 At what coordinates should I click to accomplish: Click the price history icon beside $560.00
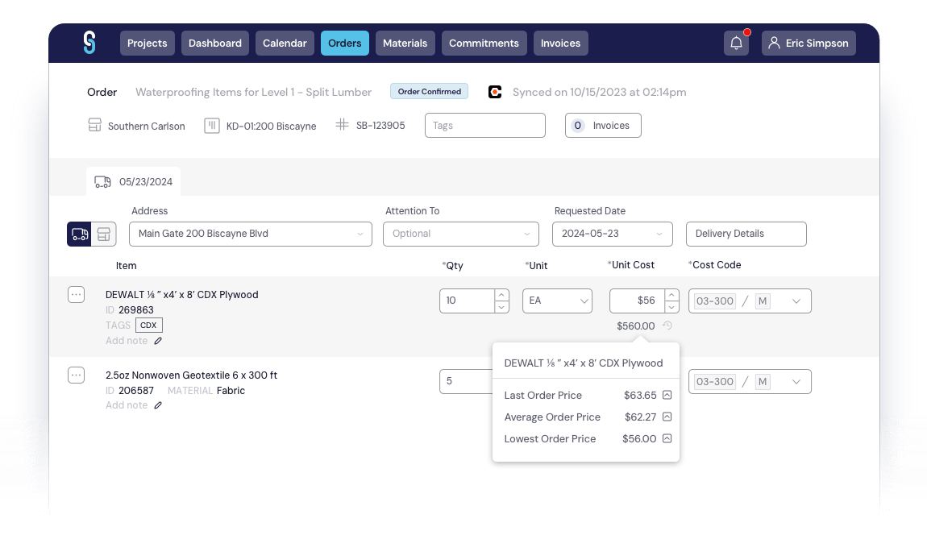(667, 326)
